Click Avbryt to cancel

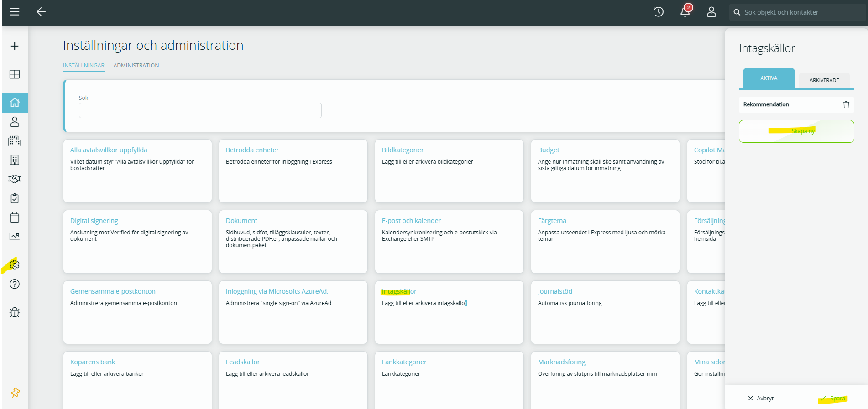click(x=761, y=399)
